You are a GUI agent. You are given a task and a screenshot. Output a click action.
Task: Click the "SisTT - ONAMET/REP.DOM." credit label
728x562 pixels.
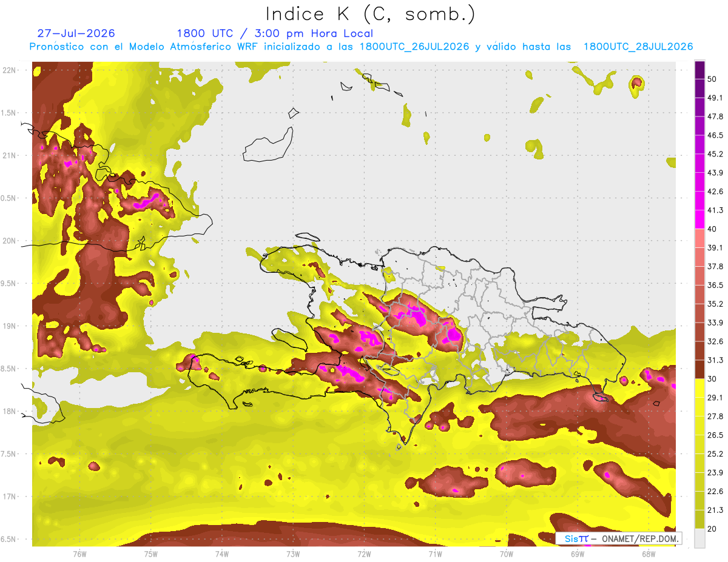[619, 538]
